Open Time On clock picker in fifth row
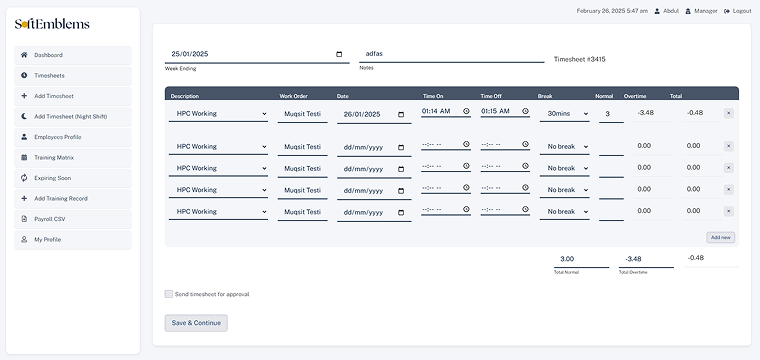This screenshot has width=760, height=360. tap(466, 209)
